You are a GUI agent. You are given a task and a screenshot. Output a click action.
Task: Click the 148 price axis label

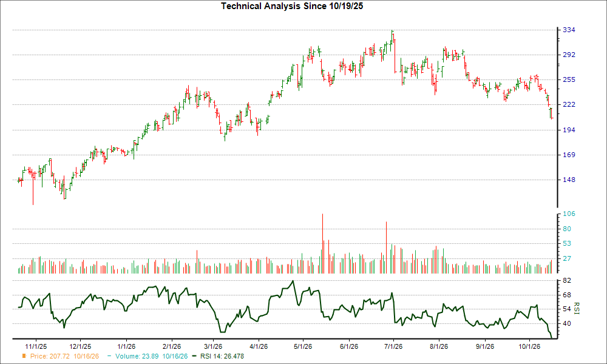(x=569, y=180)
